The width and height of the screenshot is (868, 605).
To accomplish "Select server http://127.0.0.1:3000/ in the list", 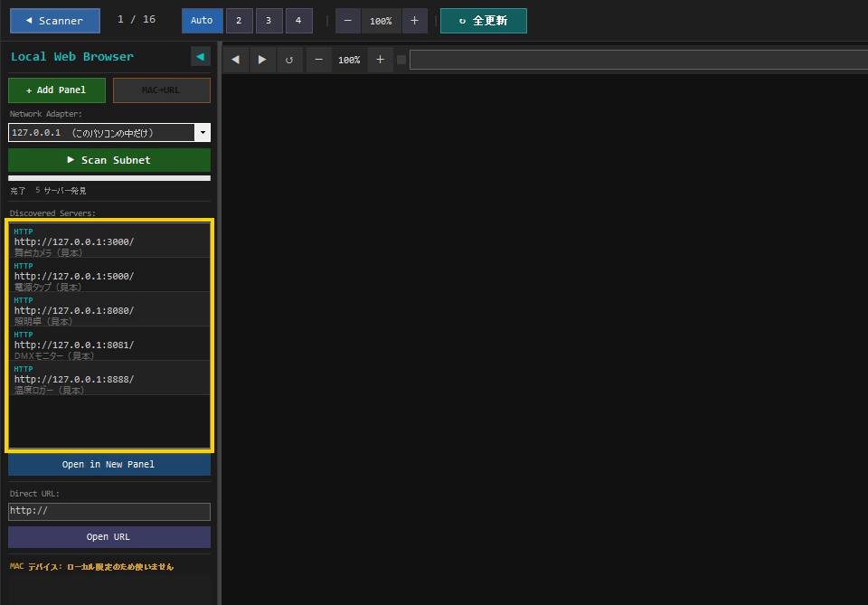I will tap(109, 241).
